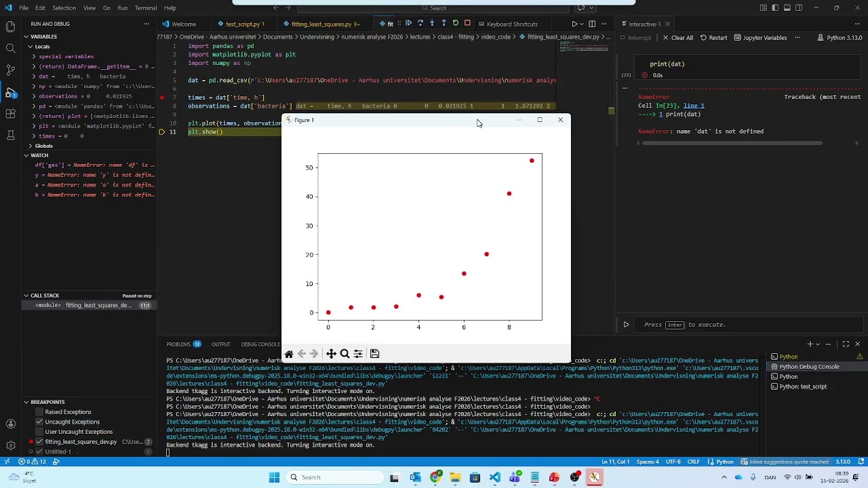The width and height of the screenshot is (868, 488).
Task: Save the figure with disk icon
Action: tap(374, 354)
